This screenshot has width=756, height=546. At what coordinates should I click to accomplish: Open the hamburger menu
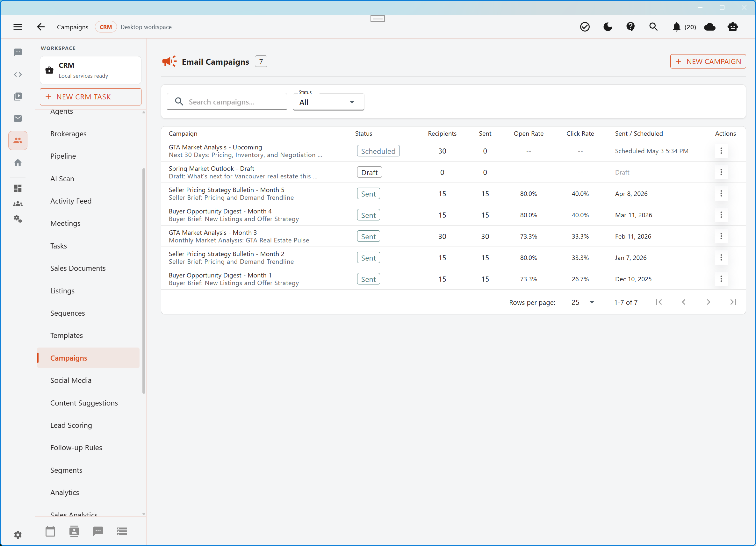coord(18,27)
